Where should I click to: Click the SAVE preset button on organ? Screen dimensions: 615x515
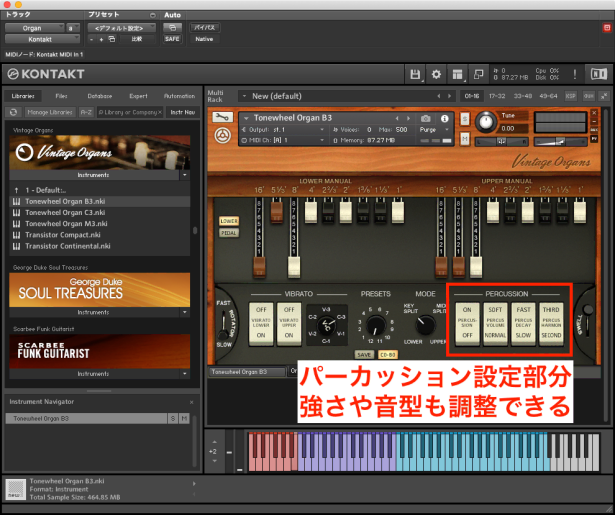(364, 355)
